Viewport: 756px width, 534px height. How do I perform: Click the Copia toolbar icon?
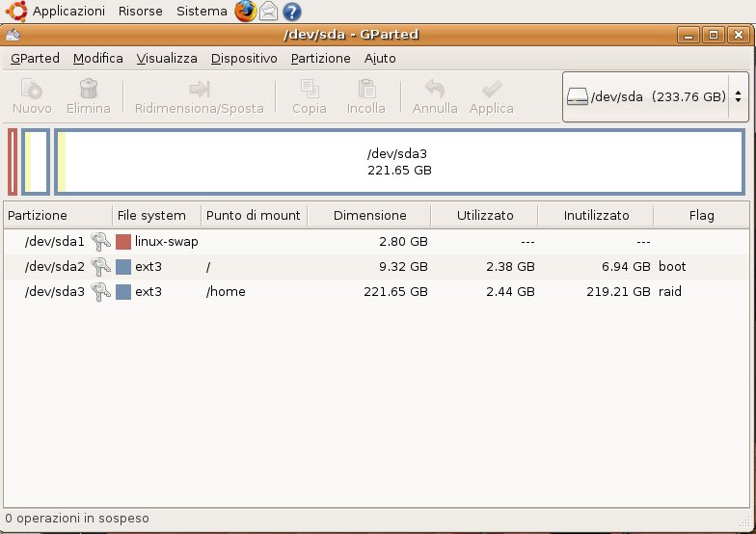pyautogui.click(x=309, y=89)
